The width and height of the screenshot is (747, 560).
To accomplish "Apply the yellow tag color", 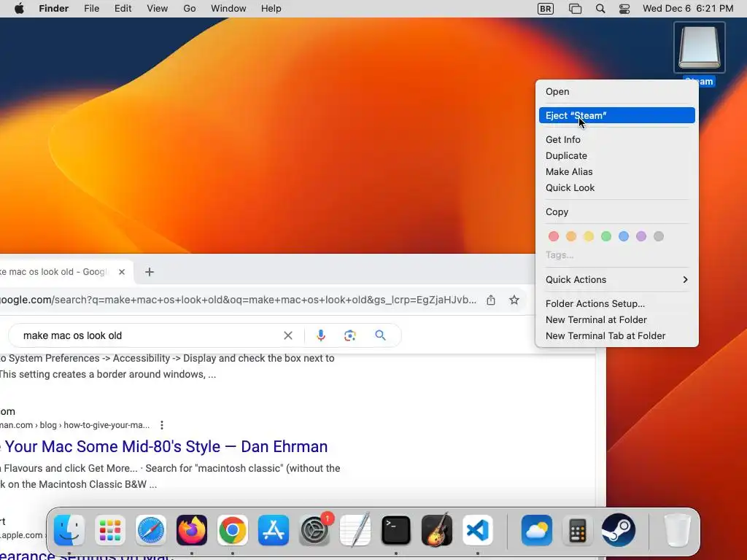I will click(x=589, y=236).
